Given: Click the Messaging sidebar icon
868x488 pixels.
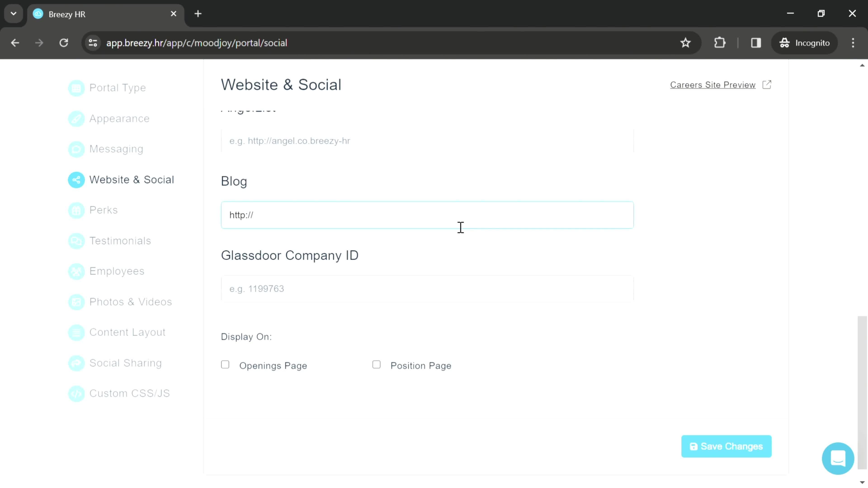Looking at the screenshot, I should click(76, 149).
